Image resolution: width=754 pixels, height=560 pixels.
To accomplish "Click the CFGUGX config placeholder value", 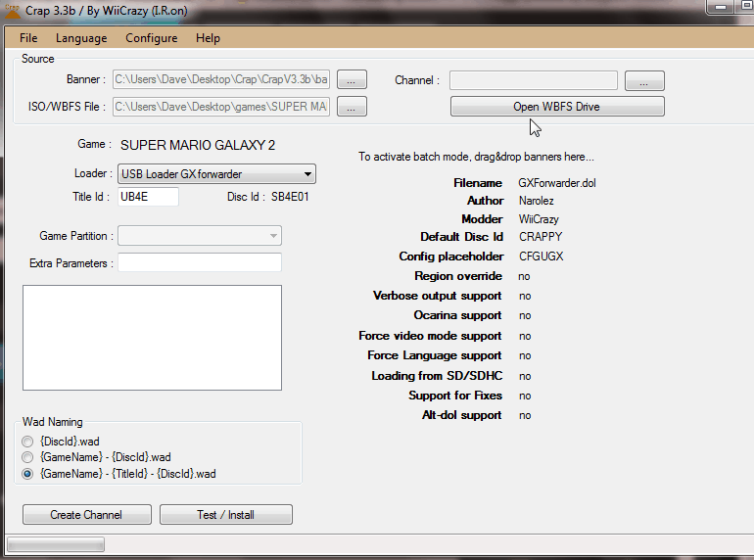I will (541, 257).
